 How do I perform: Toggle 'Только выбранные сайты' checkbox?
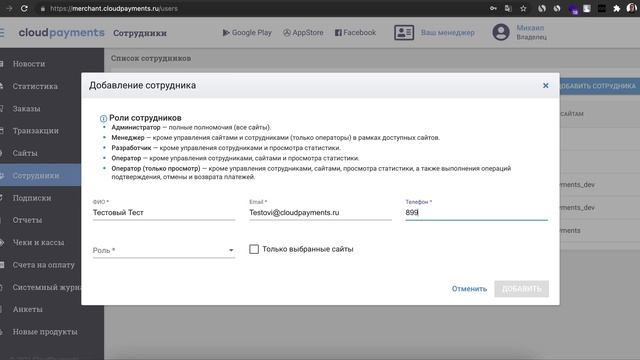click(x=254, y=249)
